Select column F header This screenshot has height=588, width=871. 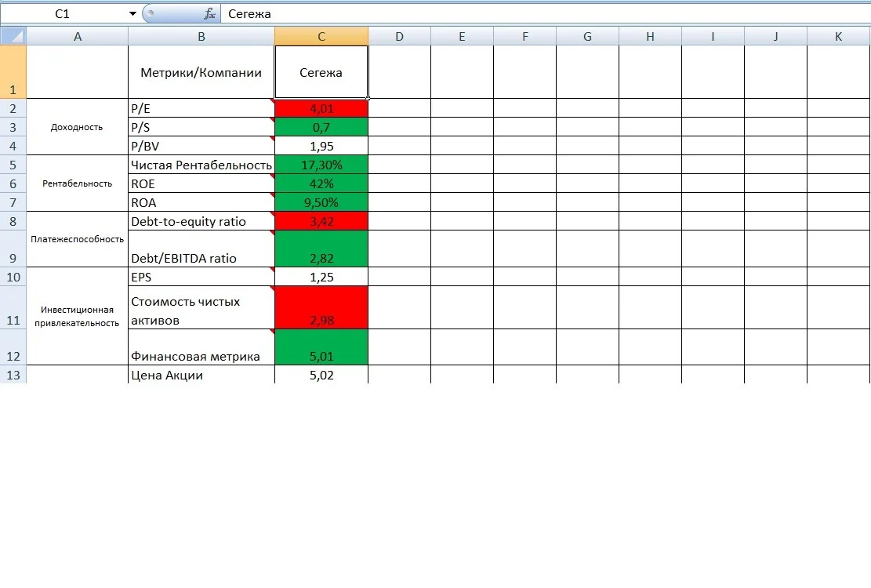click(525, 37)
